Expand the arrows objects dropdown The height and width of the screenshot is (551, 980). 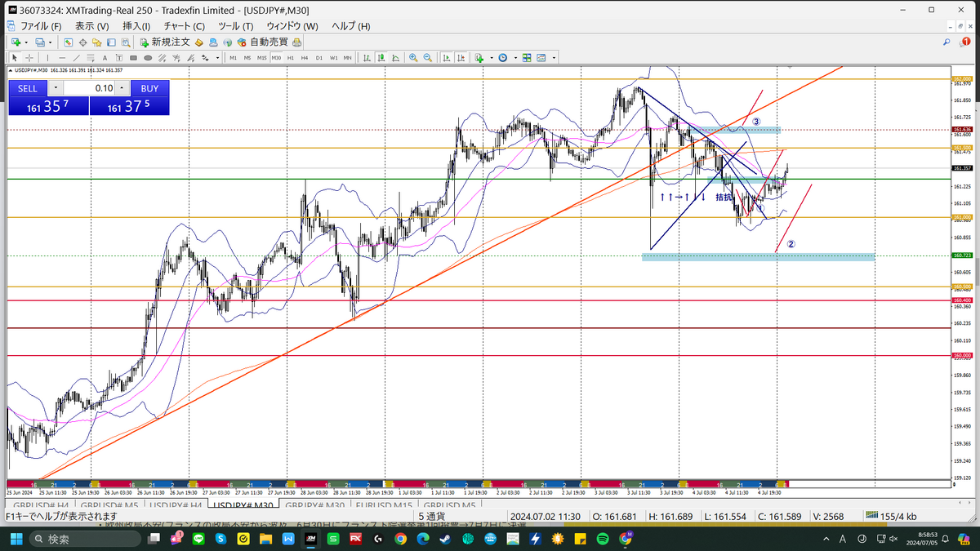click(x=217, y=58)
